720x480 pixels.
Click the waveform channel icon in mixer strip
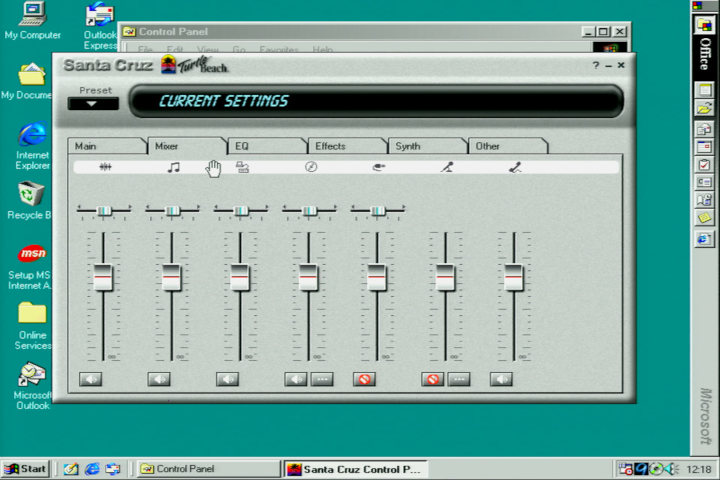coord(105,167)
